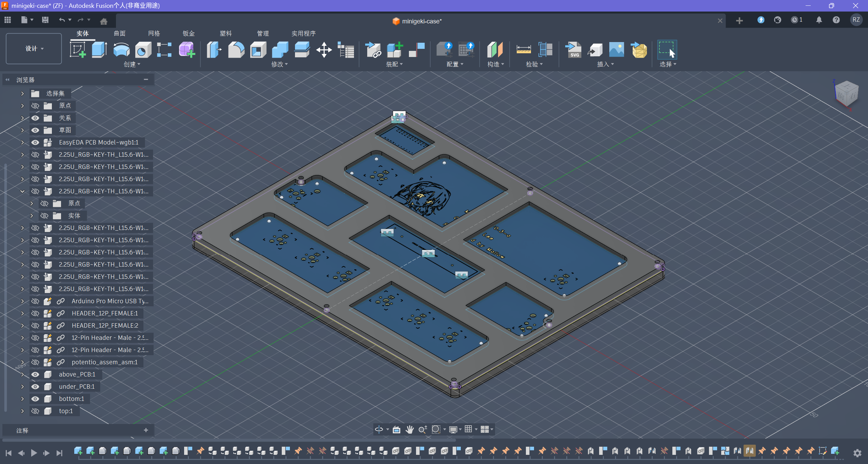The width and height of the screenshot is (868, 464).
Task: Open the 设计 workspace dropdown
Action: (34, 49)
